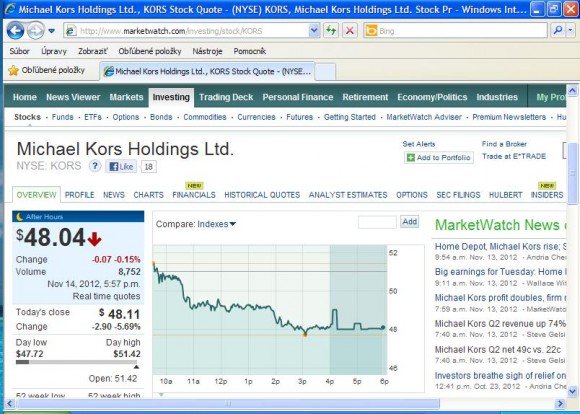Image resolution: width=580 pixels, height=414 pixels.
Task: Click the horizontal scroll right arrow
Action: (x=560, y=404)
